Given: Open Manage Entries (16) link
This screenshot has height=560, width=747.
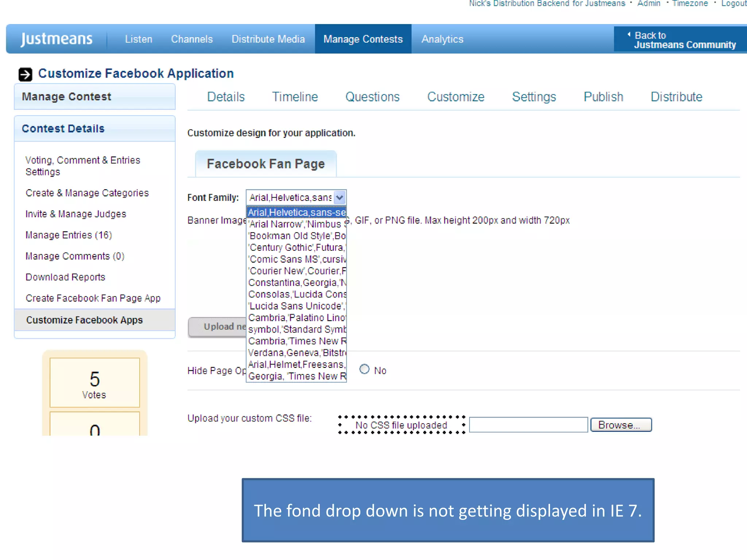Looking at the screenshot, I should pyautogui.click(x=69, y=235).
